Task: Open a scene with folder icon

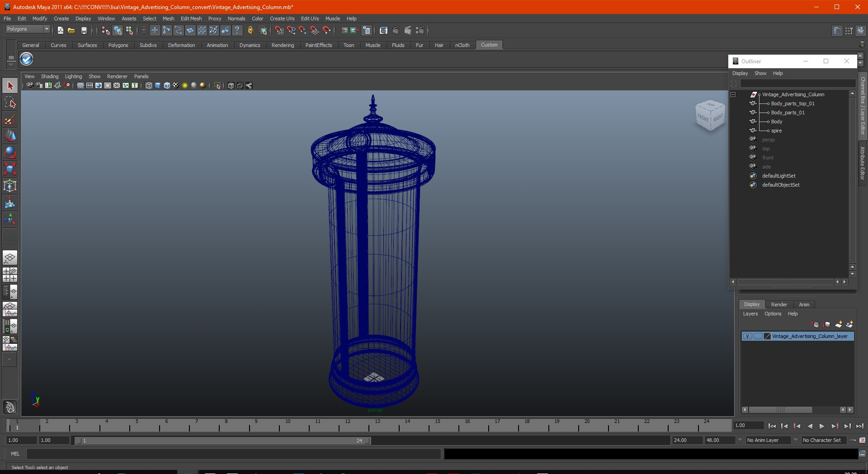Action: point(71,30)
